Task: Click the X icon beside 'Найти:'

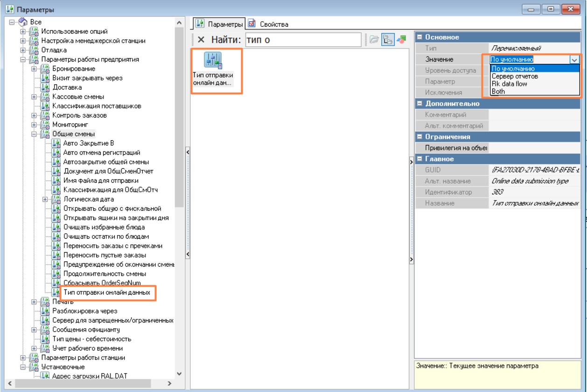Action: 201,40
